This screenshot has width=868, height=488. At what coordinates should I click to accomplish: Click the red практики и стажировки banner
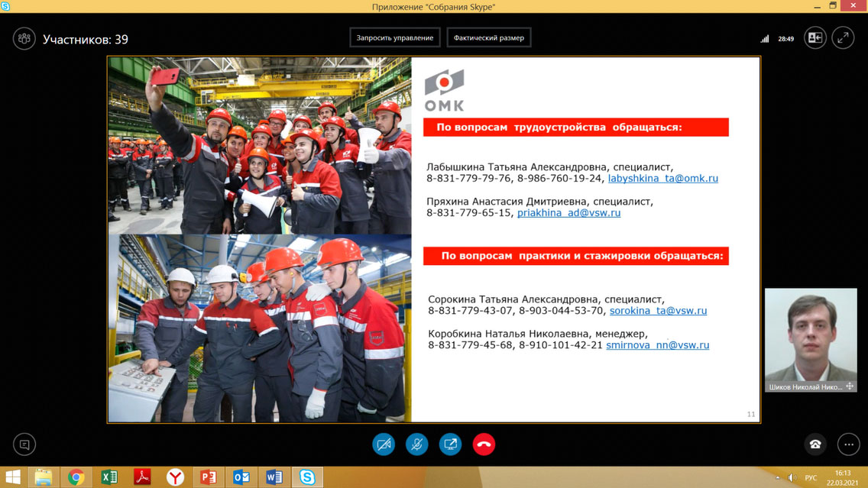coord(575,256)
